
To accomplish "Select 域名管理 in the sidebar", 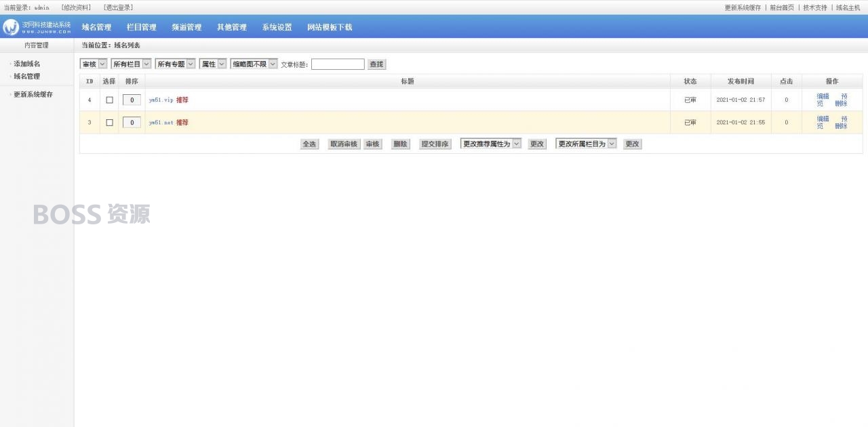I will 27,77.
